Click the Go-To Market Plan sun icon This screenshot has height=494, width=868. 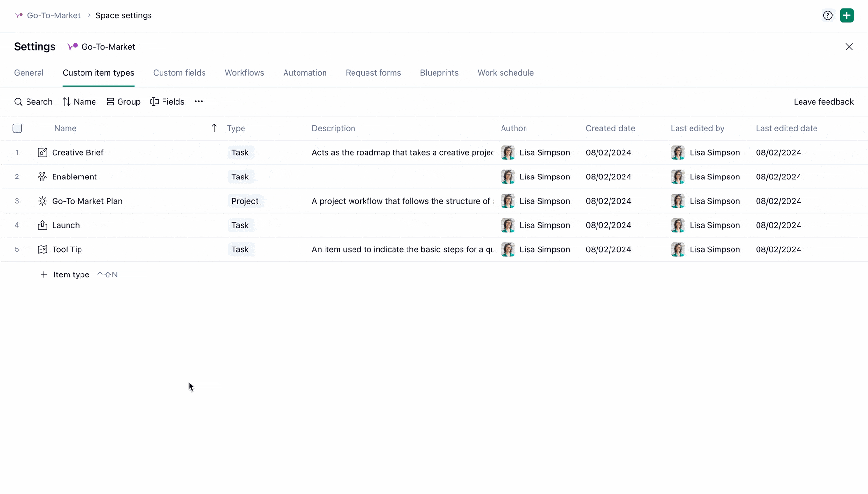(x=42, y=201)
